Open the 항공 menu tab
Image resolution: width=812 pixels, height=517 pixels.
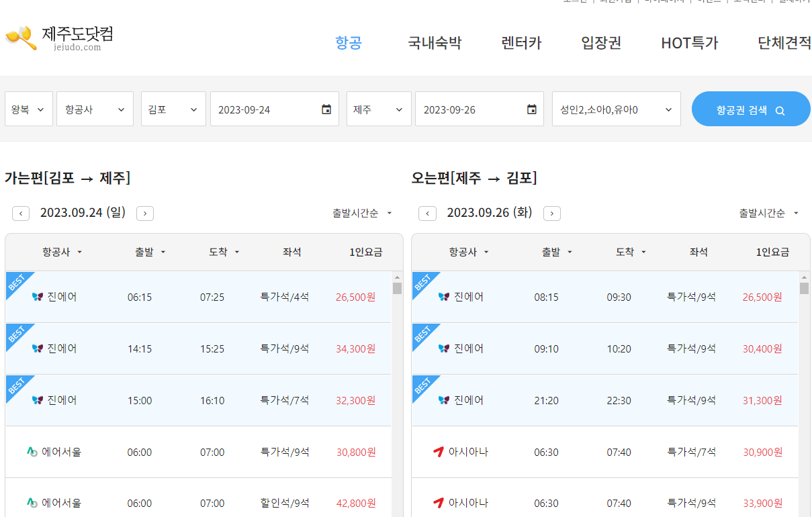pos(349,43)
